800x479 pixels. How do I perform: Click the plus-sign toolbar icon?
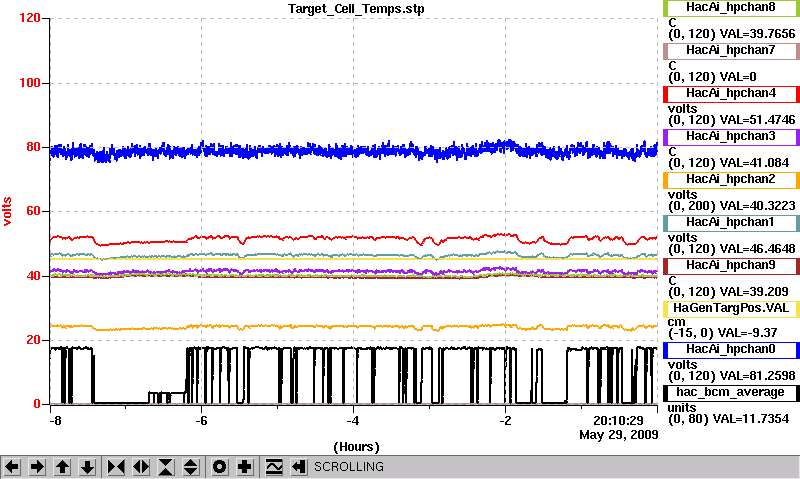tap(244, 467)
